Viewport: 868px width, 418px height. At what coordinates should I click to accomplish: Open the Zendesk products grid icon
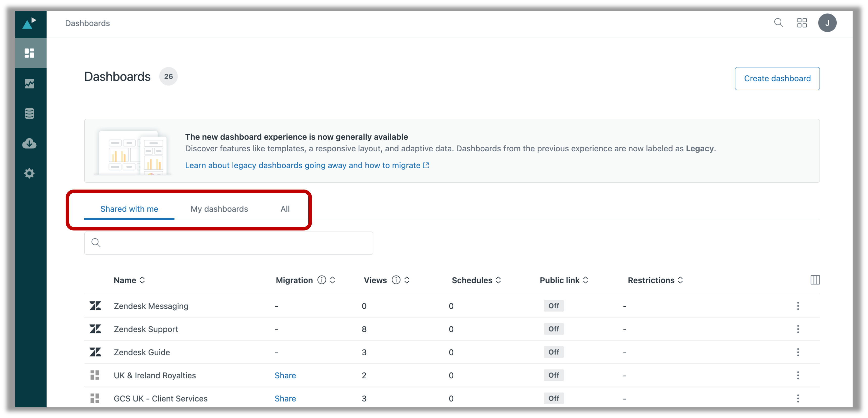pos(802,23)
